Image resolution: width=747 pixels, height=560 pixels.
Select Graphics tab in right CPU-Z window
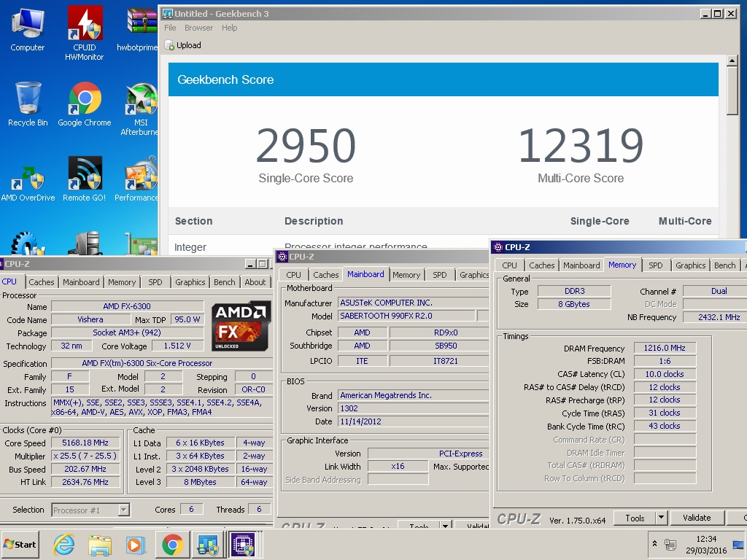point(690,265)
